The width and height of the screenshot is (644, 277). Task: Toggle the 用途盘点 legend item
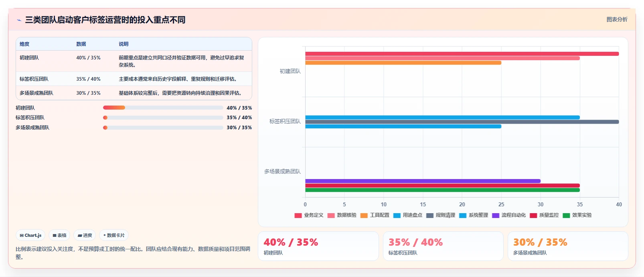407,215
